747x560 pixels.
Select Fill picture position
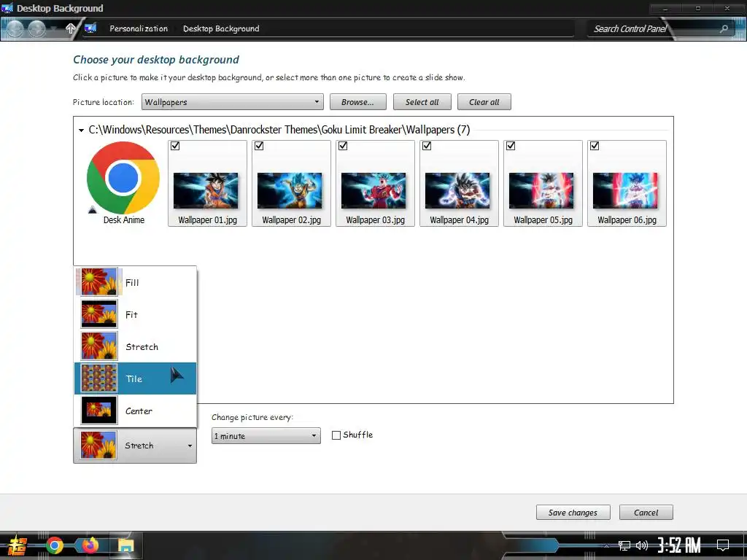click(x=135, y=282)
